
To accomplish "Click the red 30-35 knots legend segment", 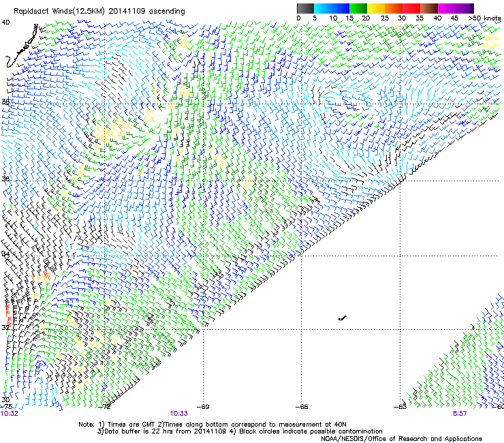I will (411, 8).
